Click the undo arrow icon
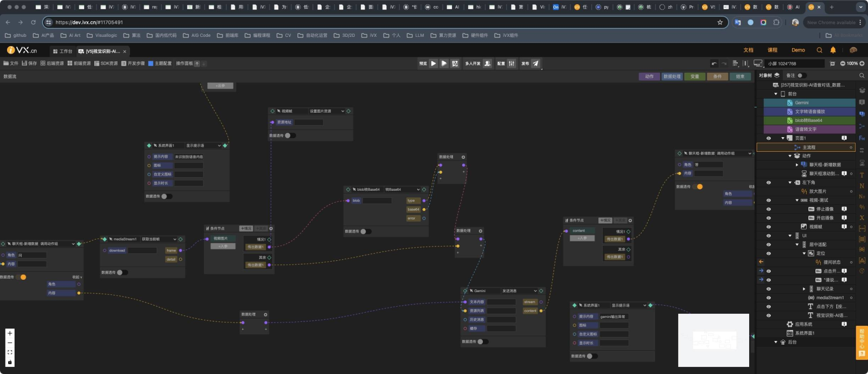Image resolution: width=868 pixels, height=374 pixels. (x=714, y=63)
